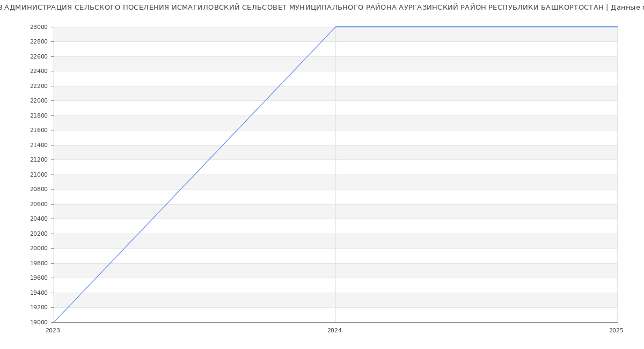Select the 19600 y-axis label

click(39, 278)
